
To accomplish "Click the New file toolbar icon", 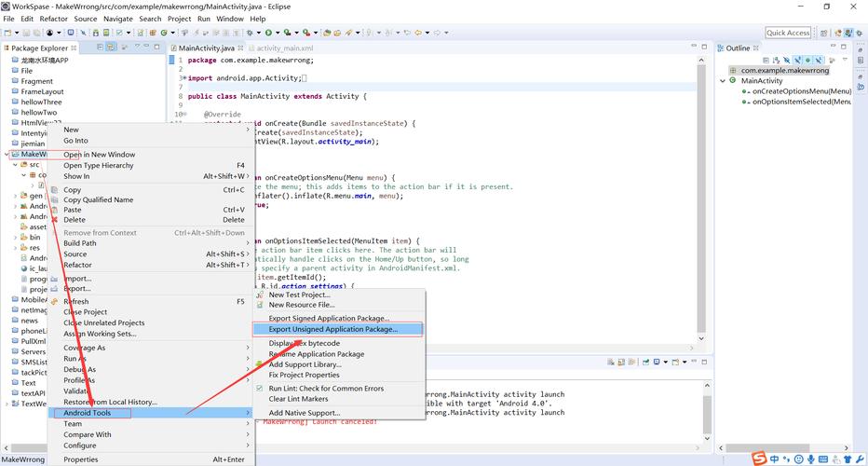I will [x=7, y=33].
